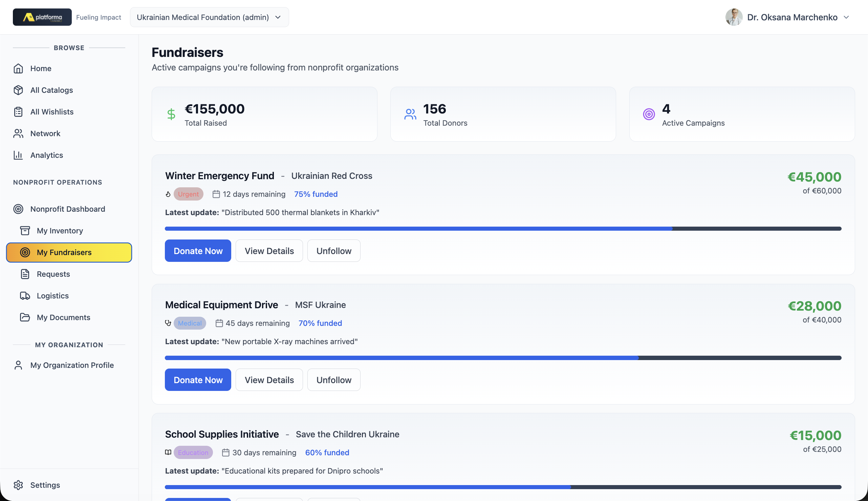View Details of Medical Equipment Drive

pos(269,380)
